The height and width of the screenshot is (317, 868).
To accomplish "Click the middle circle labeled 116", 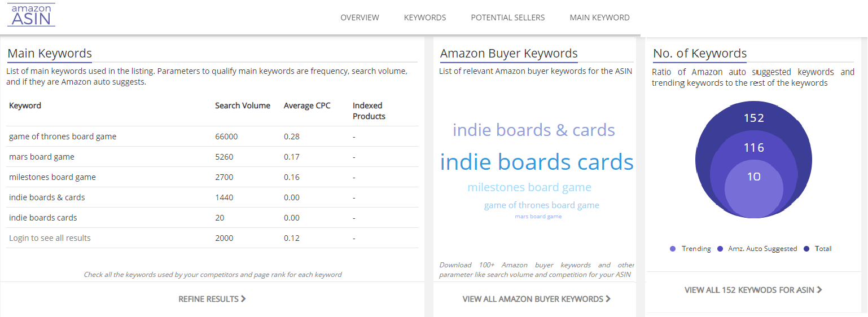I will (753, 147).
